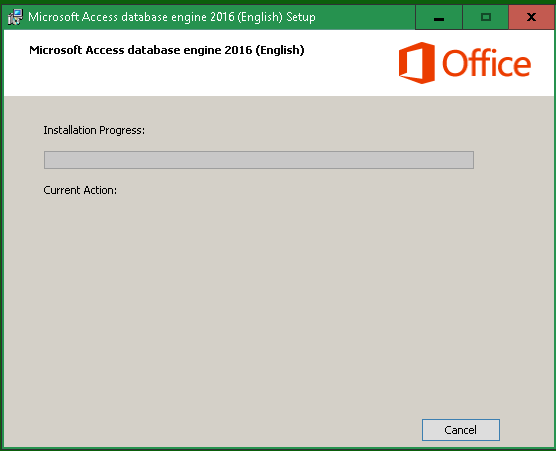Maximize the Setup window
556x451 pixels.
point(485,17)
